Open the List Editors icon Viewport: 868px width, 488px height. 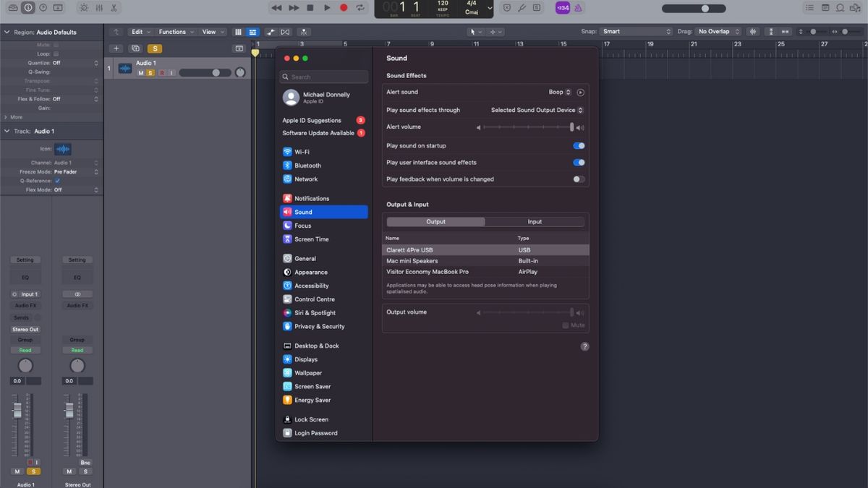point(809,7)
